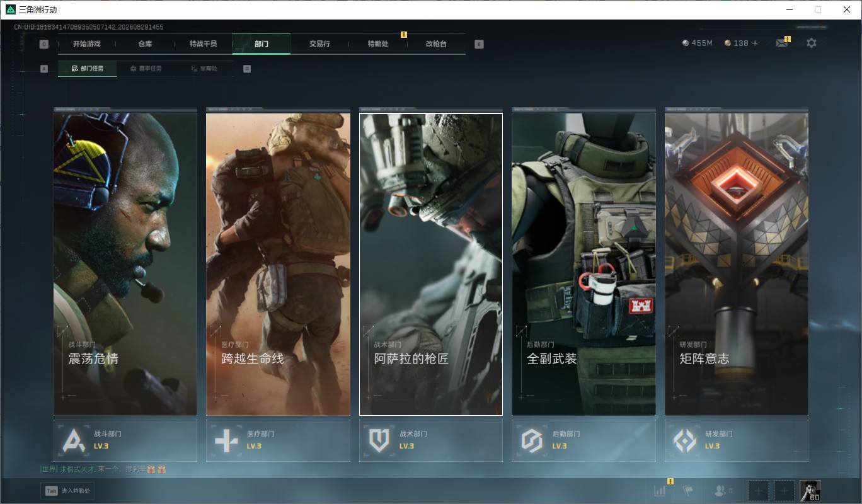The height and width of the screenshot is (504, 862).
Task: Open the 开始游戏 tab
Action: [x=86, y=44]
